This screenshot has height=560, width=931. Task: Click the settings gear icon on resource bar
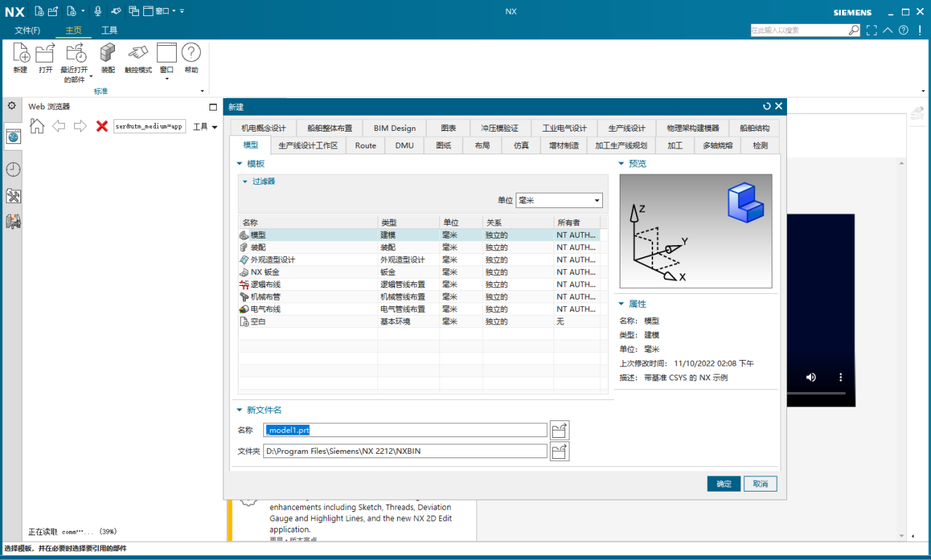click(12, 106)
